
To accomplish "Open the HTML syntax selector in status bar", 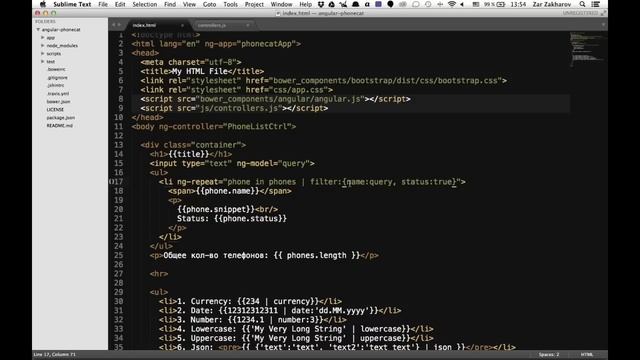I will coord(587,355).
